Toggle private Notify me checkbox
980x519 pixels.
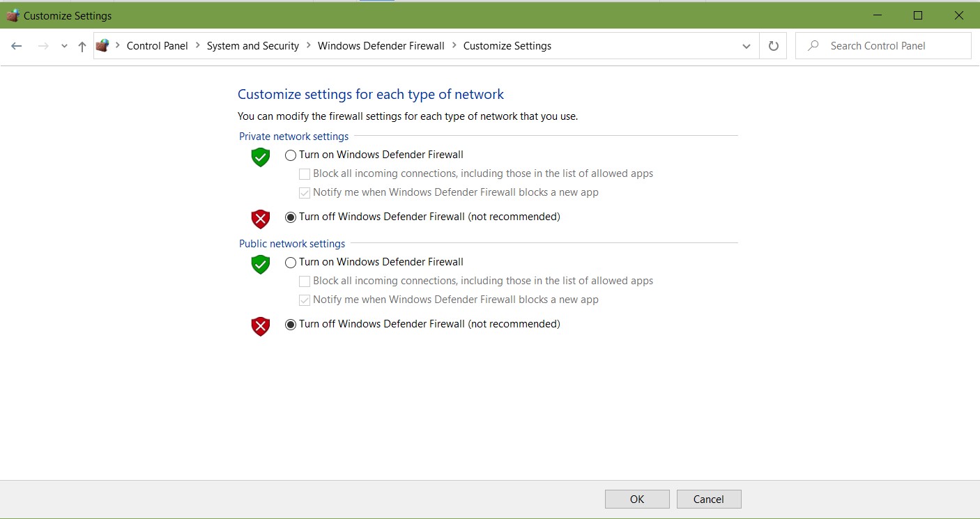(305, 193)
